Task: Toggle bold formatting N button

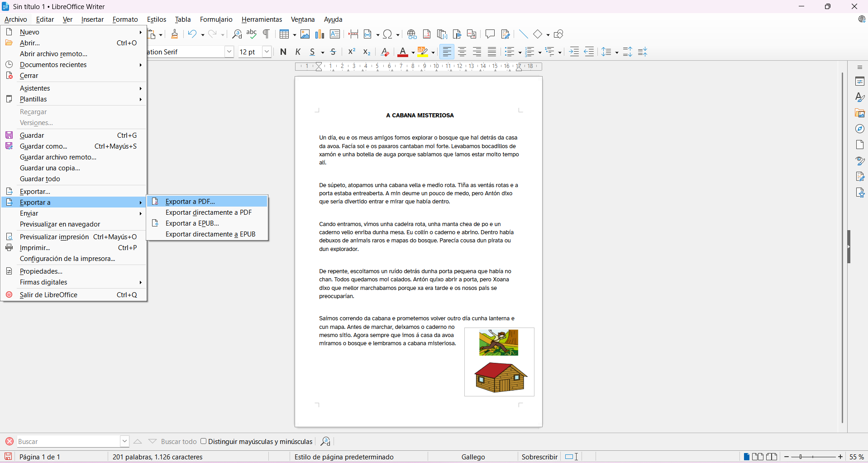Action: 283,52
